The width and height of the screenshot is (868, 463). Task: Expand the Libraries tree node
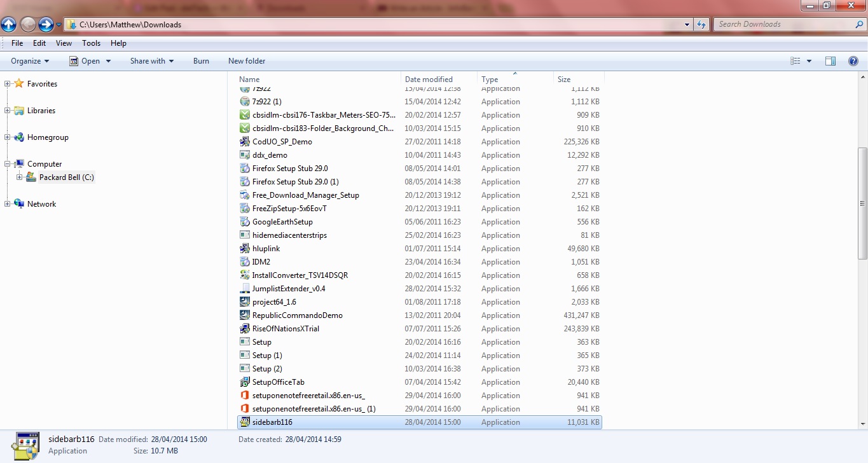[7, 110]
